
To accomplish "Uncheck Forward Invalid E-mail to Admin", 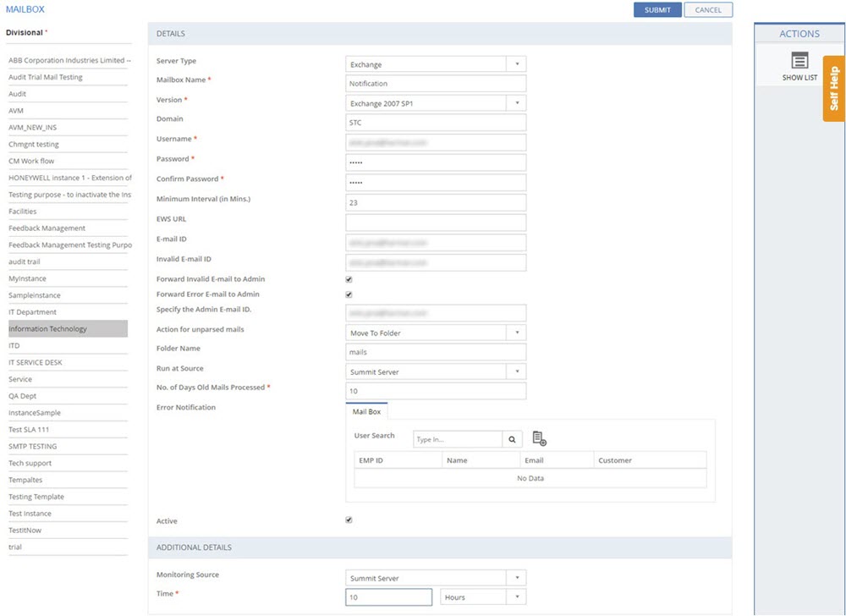I will click(x=349, y=279).
